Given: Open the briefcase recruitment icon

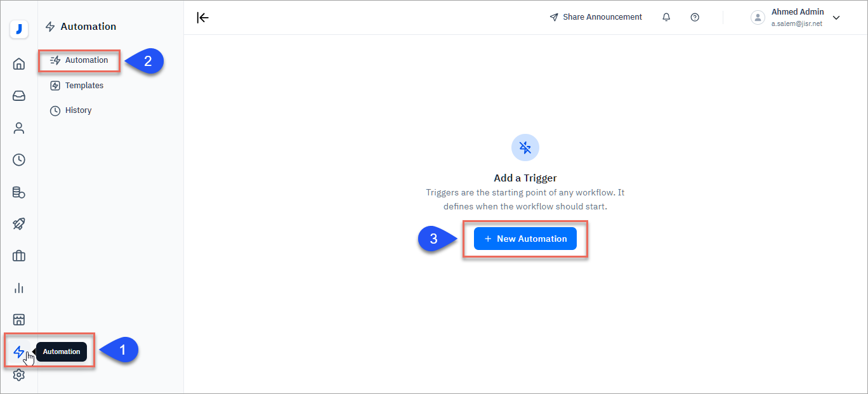Looking at the screenshot, I should point(19,256).
